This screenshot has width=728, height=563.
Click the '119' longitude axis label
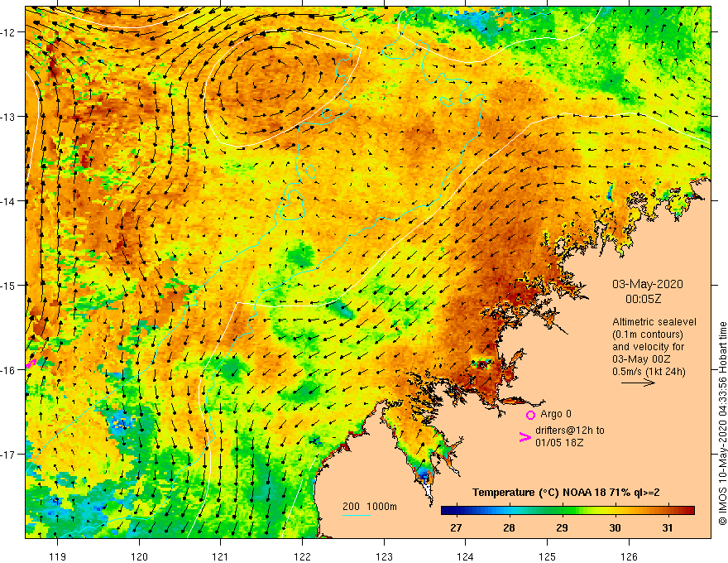coord(58,556)
